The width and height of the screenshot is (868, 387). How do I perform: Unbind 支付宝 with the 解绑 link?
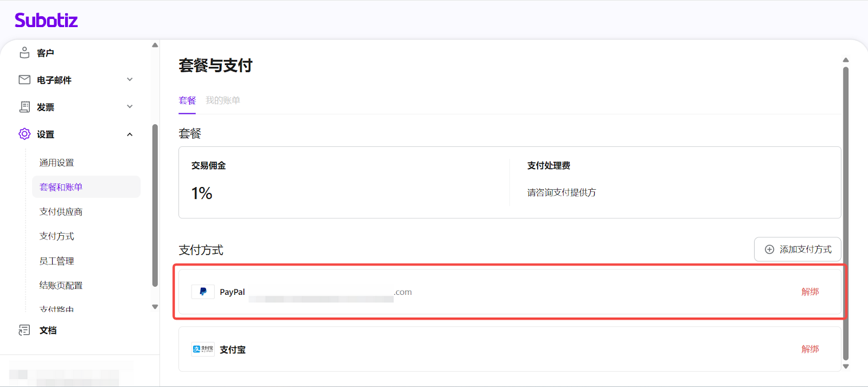tap(810, 349)
